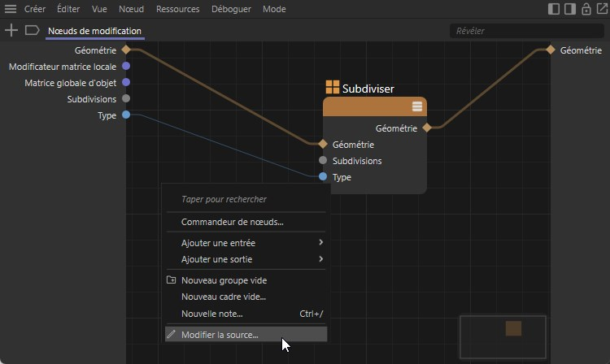Click the Géométrie output port diamond on Subdiviser

(426, 128)
